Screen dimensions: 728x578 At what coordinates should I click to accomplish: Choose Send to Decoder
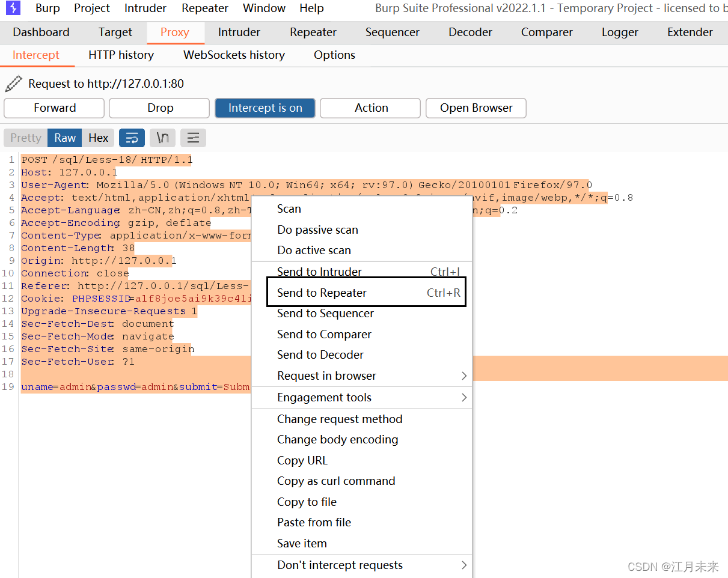[x=362, y=354]
